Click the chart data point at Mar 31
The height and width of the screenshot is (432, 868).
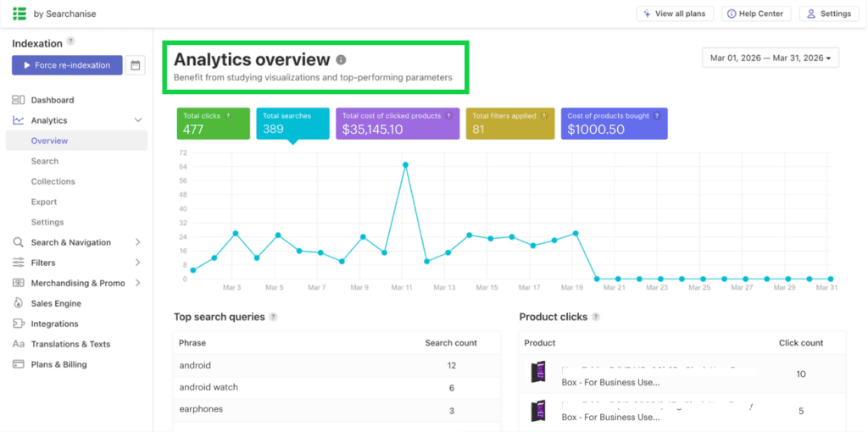(x=831, y=280)
